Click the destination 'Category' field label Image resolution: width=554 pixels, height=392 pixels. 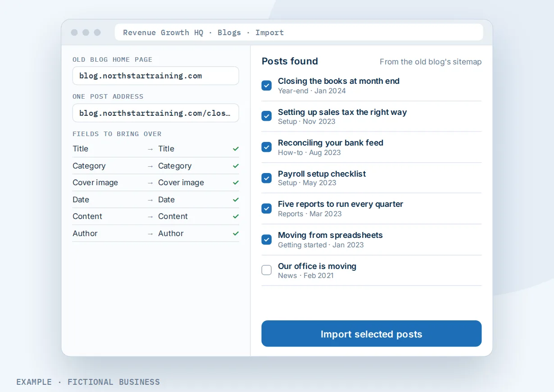(175, 166)
